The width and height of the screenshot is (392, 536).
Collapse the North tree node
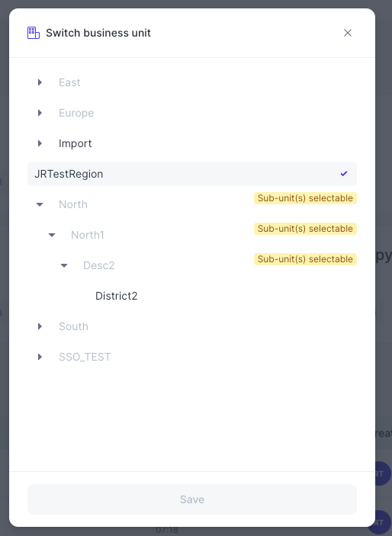coord(40,204)
